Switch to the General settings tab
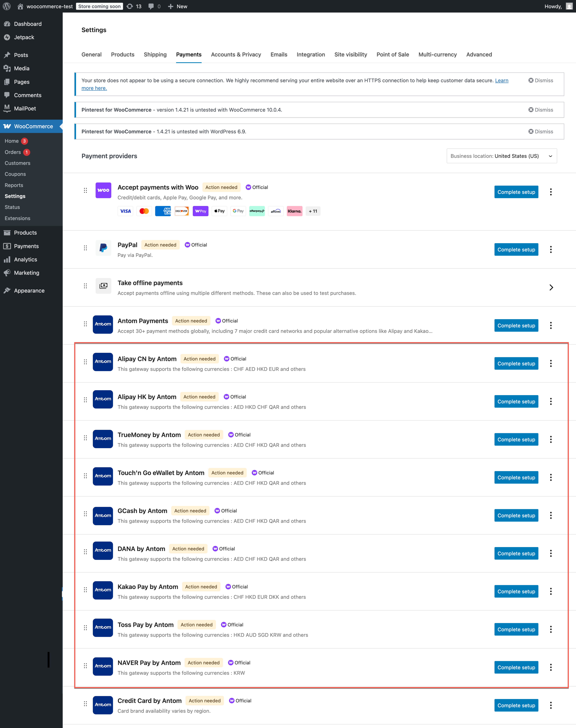This screenshot has width=576, height=728. click(91, 55)
